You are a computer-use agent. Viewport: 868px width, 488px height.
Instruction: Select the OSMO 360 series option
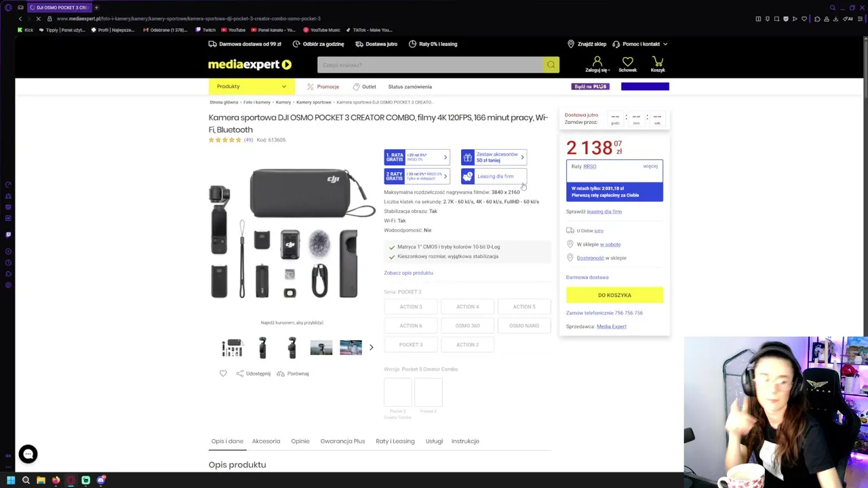[x=467, y=325]
